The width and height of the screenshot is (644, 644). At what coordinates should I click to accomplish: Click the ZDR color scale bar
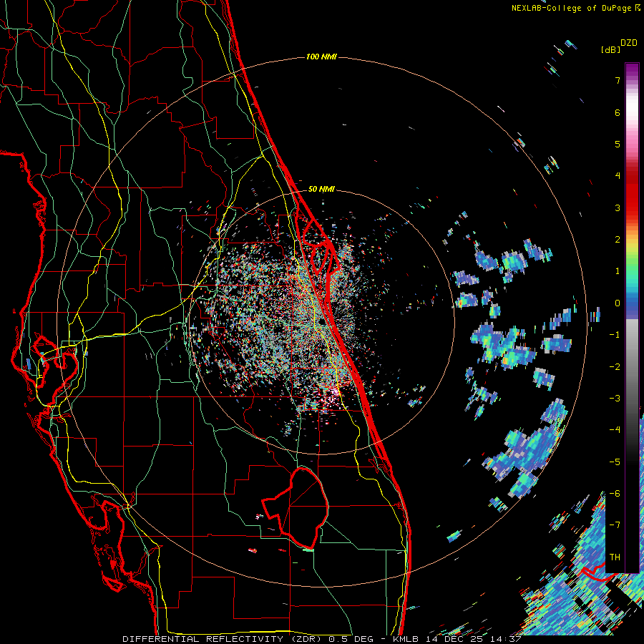(632, 318)
